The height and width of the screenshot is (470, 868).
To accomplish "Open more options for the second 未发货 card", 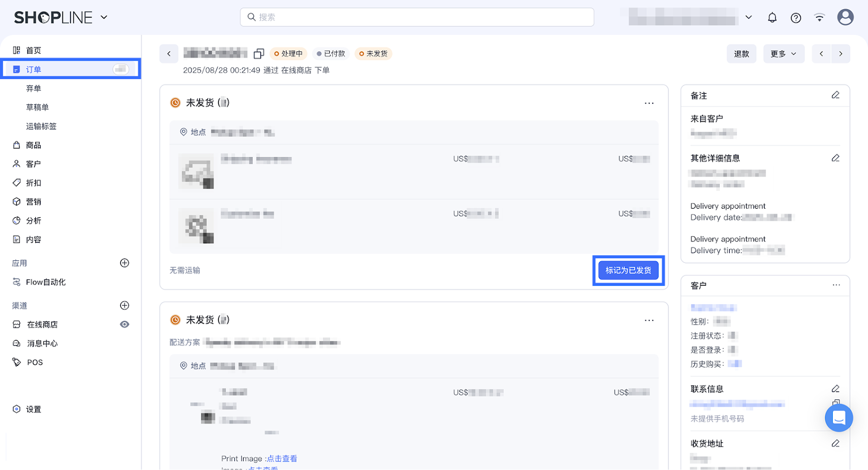I will [x=649, y=320].
